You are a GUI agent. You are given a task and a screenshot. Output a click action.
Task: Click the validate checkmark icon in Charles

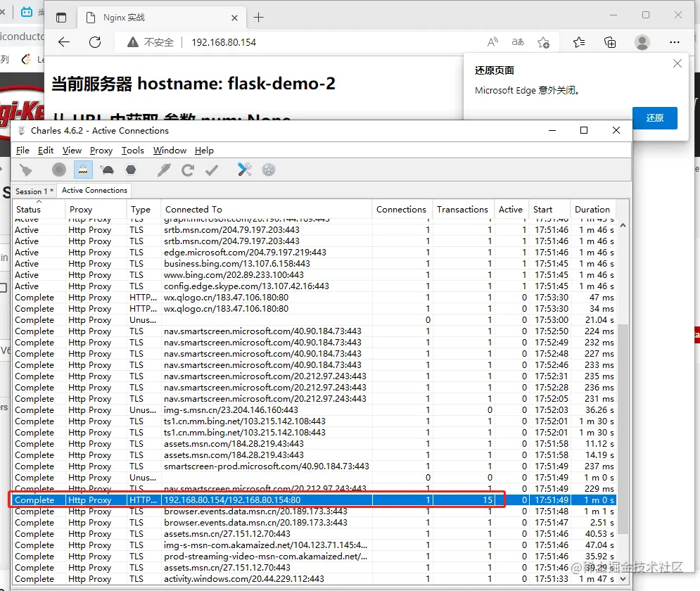(212, 170)
